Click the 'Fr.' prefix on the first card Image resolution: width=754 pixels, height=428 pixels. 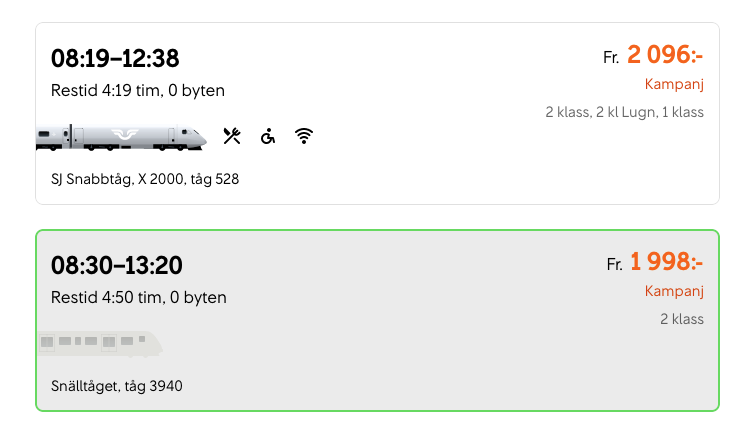tap(611, 59)
